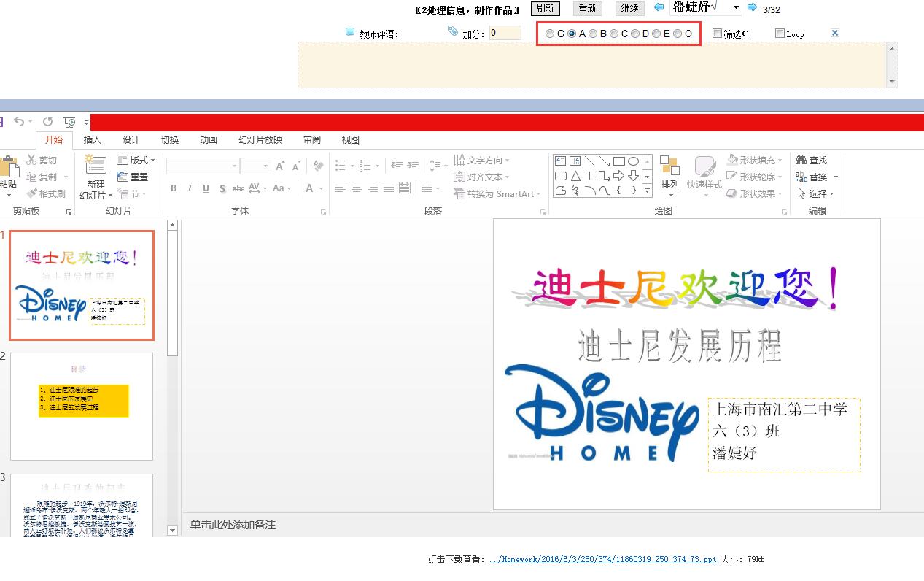Screen dimensions: 924x581
Task: Switch to Slide Show (幻灯片放映) tab
Action: [x=260, y=140]
